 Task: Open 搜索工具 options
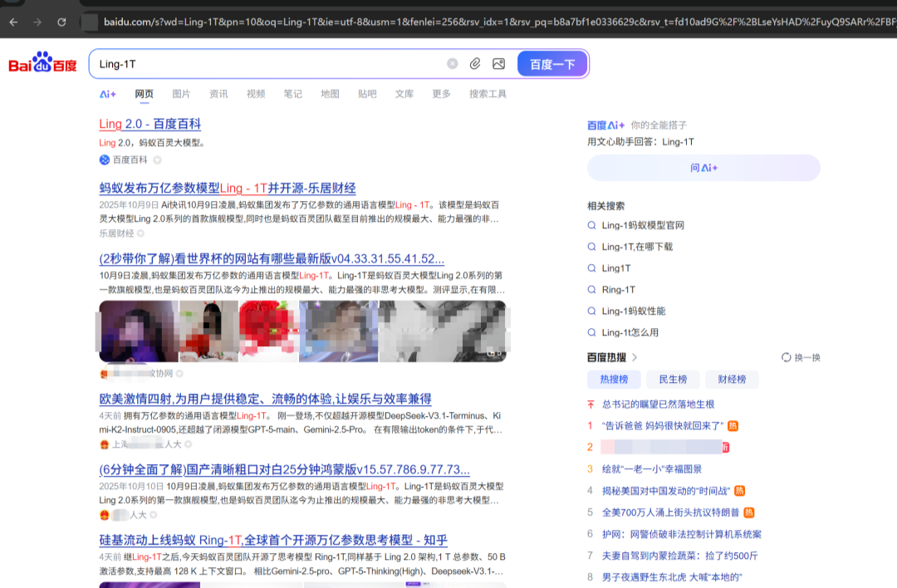click(488, 94)
